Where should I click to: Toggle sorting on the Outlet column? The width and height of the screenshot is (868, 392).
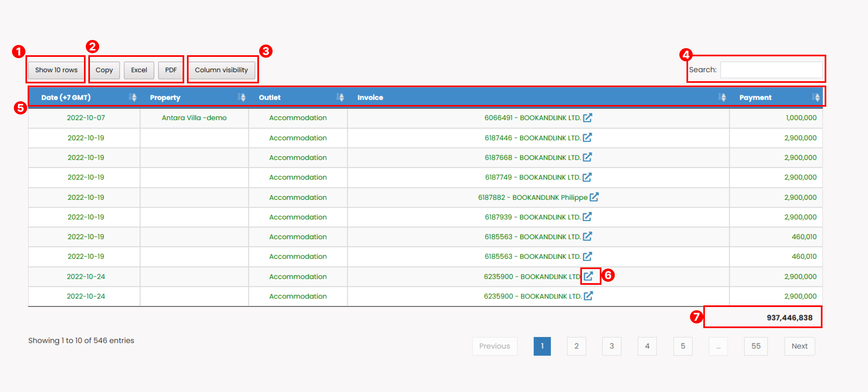pos(340,97)
